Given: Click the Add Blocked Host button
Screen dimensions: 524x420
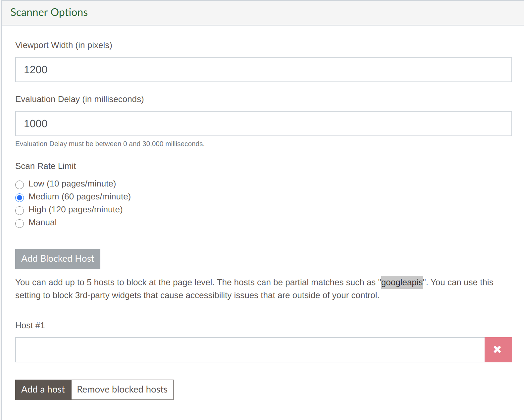Looking at the screenshot, I should (58, 259).
